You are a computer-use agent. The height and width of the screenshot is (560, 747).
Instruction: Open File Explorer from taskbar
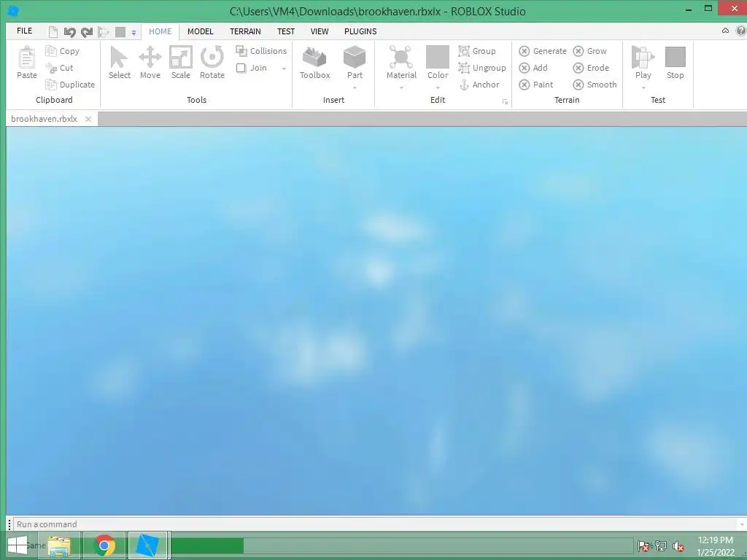pyautogui.click(x=59, y=545)
